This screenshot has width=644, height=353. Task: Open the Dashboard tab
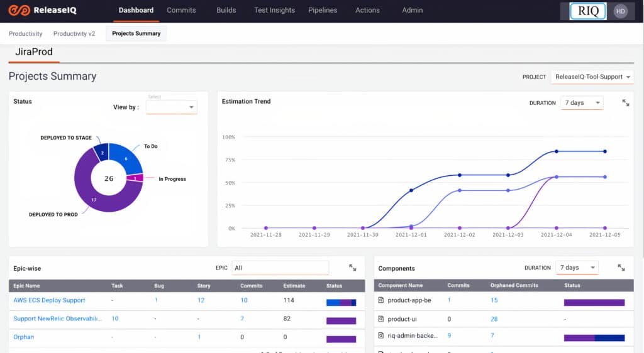(x=136, y=10)
